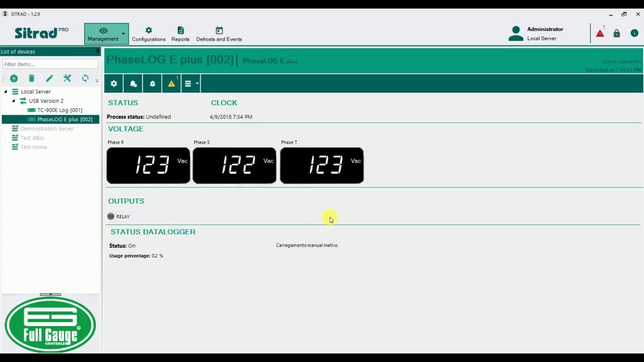Click the Administrator user profile icon
The image size is (644, 362).
tap(516, 34)
